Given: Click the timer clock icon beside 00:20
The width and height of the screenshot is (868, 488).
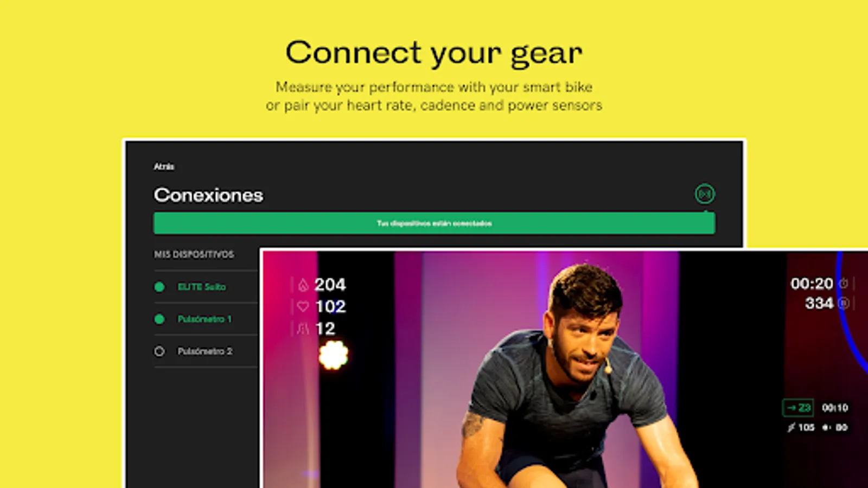Looking at the screenshot, I should [x=844, y=284].
